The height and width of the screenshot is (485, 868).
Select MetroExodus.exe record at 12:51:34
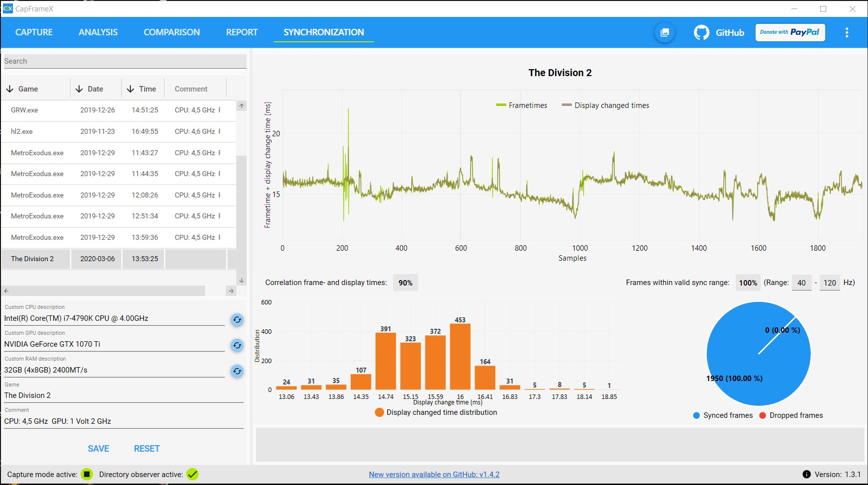point(118,216)
